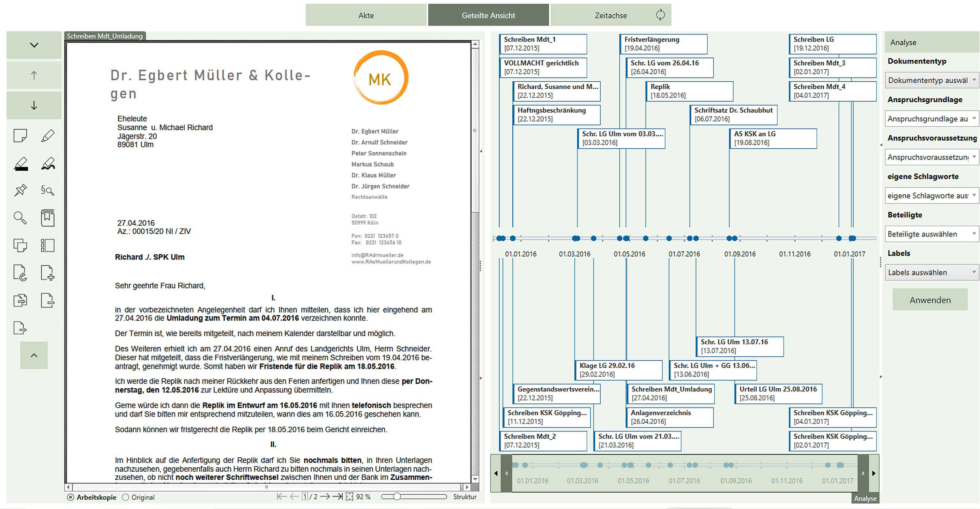Viewport: 980px width, 509px height.
Task: Click the pushpin tool icon
Action: [20, 190]
